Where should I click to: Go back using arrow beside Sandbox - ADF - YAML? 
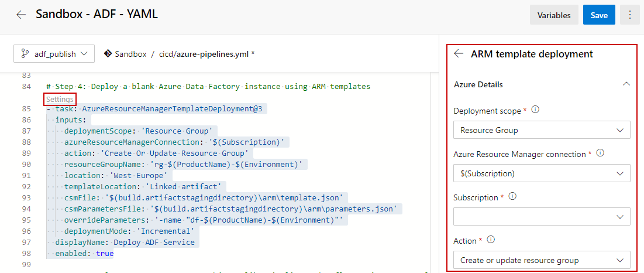pyautogui.click(x=21, y=15)
